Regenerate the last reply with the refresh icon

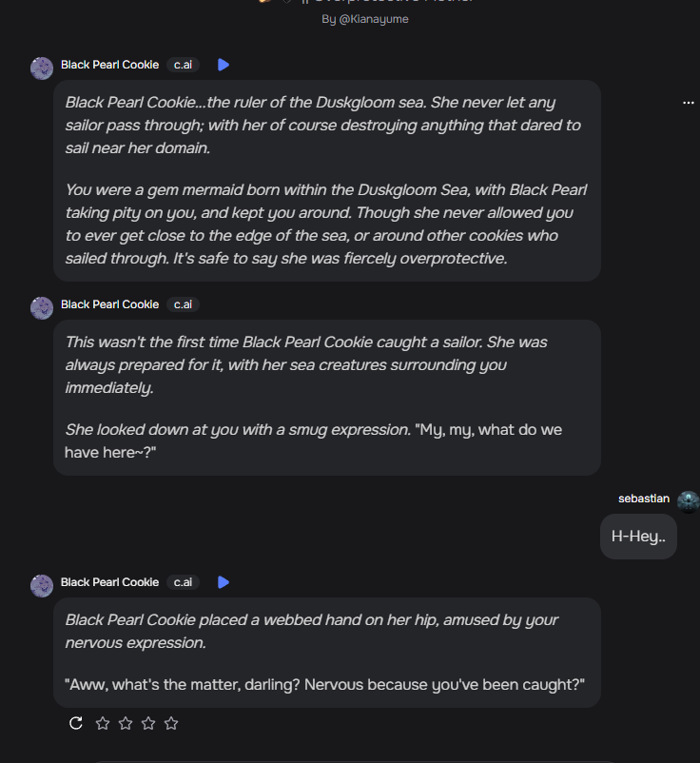[x=76, y=723]
